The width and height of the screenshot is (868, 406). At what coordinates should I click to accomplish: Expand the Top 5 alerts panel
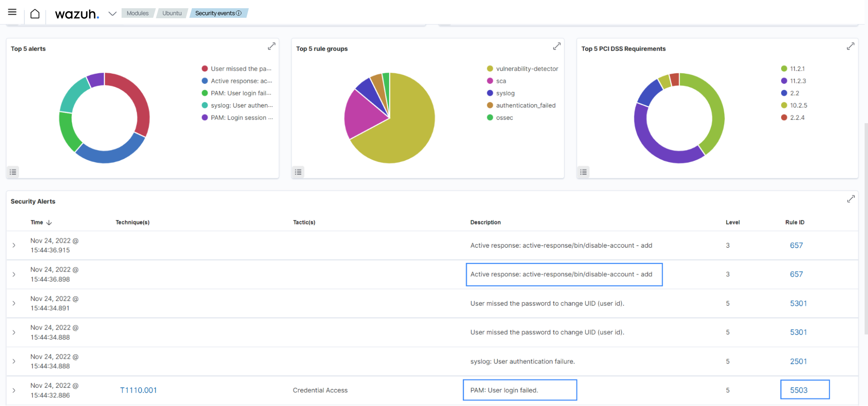(x=271, y=46)
